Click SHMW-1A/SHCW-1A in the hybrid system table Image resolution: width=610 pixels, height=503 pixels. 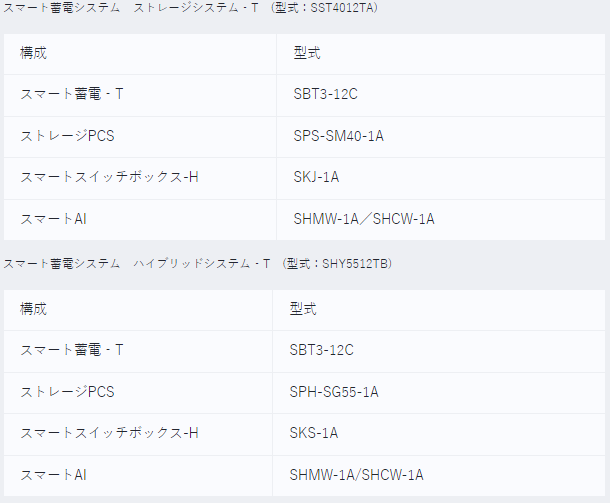(x=356, y=474)
